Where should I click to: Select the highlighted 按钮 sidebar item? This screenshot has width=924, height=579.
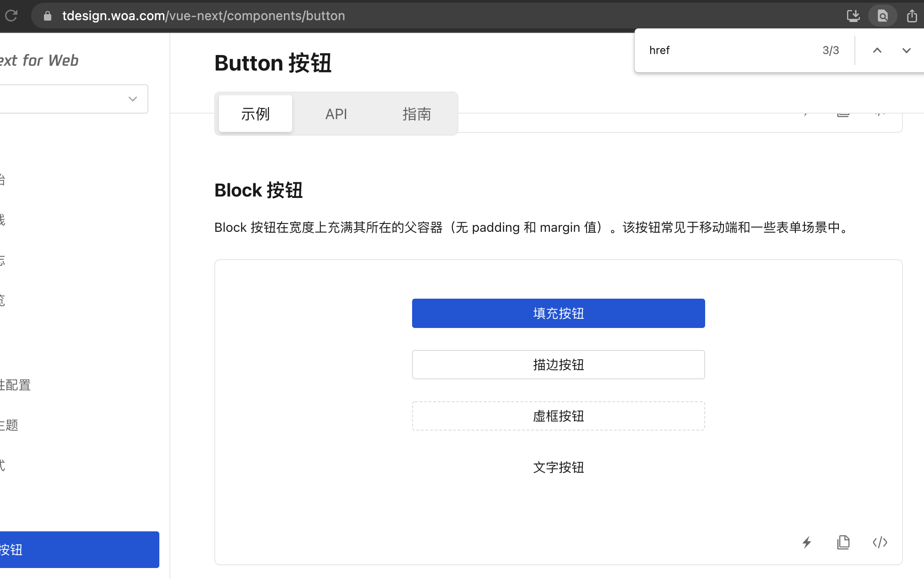click(x=80, y=550)
